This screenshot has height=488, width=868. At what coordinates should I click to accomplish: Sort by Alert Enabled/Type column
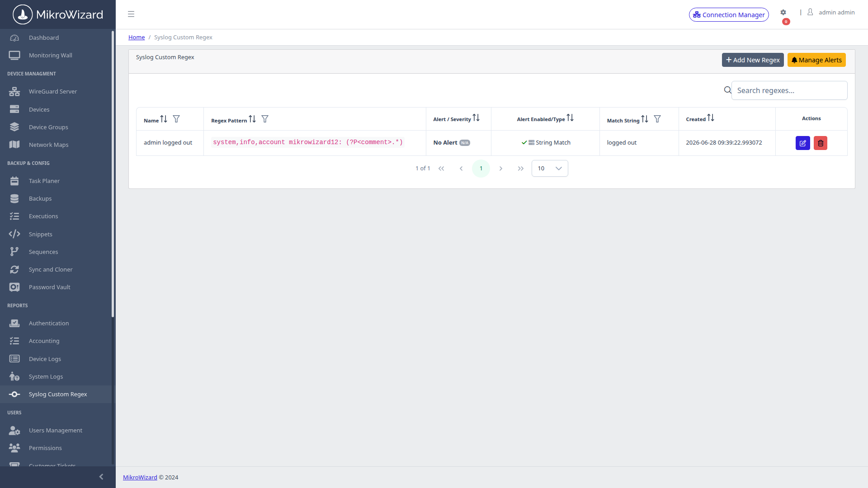(x=570, y=118)
